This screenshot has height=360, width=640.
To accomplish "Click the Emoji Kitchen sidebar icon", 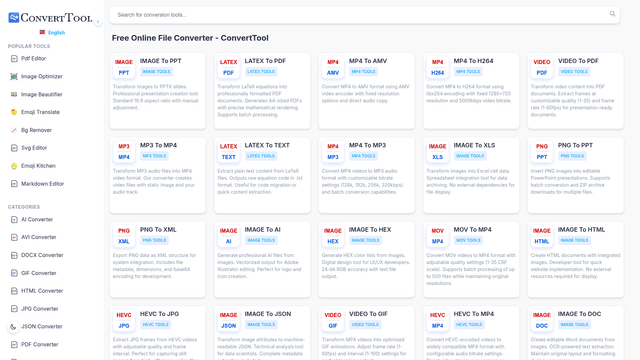I will [14, 166].
